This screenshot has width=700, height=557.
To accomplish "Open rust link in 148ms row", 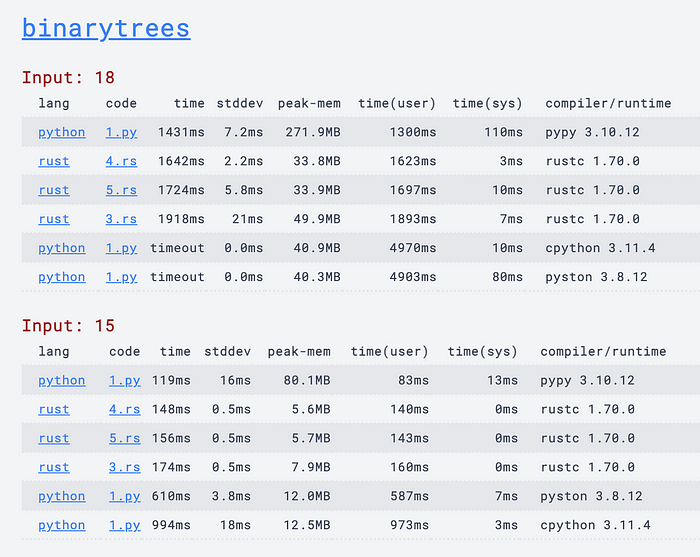I will tap(54, 409).
